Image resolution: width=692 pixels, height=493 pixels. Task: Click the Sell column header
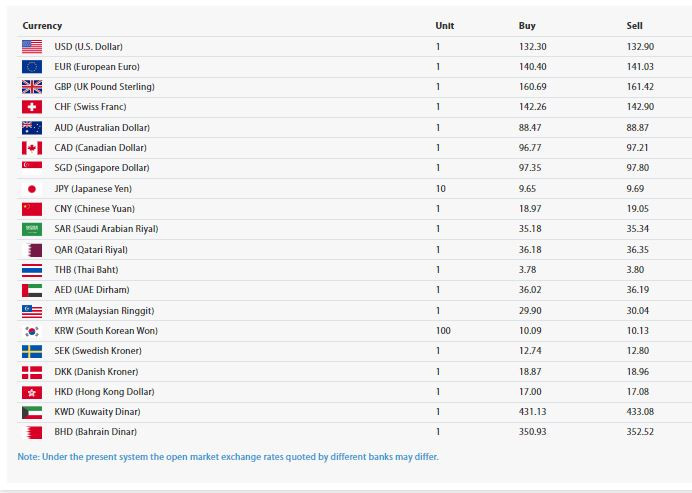coord(634,26)
